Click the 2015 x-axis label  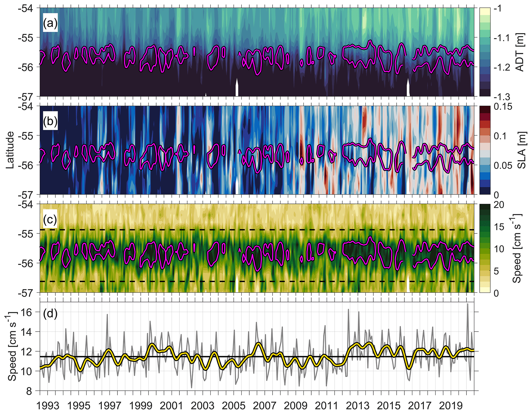(x=389, y=406)
